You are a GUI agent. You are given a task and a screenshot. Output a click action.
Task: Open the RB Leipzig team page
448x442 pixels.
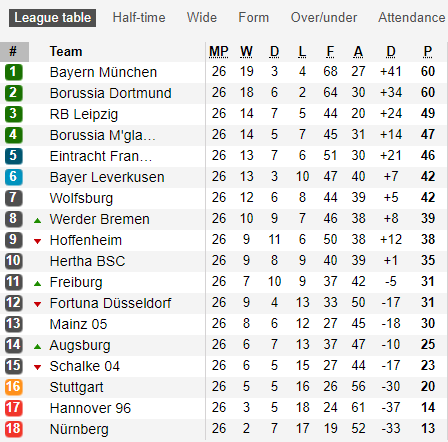pos(84,114)
